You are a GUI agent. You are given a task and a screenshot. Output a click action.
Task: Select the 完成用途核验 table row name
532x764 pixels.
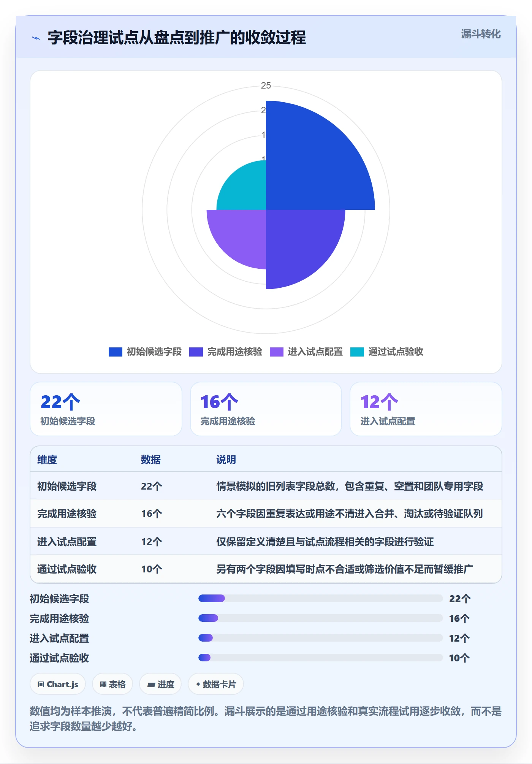click(x=67, y=514)
